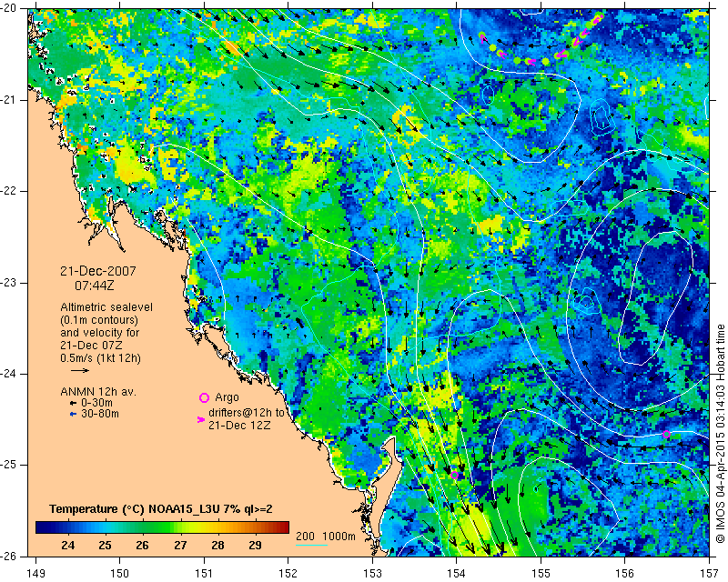The height and width of the screenshot is (582, 728).
Task: Click the "155" longitude axis label
Action: 541,573
